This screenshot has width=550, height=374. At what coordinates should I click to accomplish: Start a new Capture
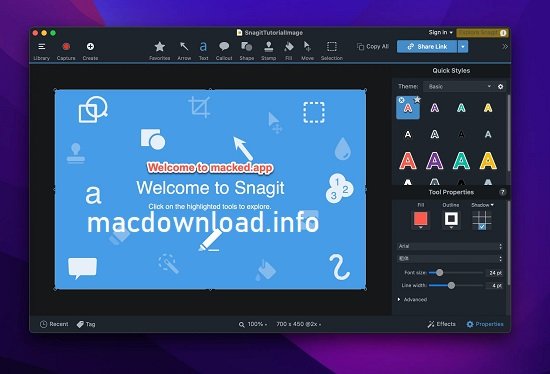pos(66,51)
